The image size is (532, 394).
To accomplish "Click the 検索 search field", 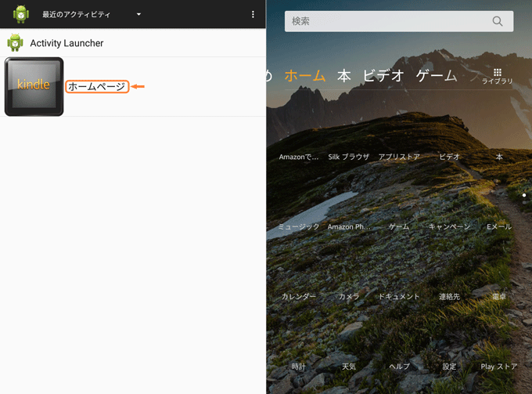I will coord(399,21).
